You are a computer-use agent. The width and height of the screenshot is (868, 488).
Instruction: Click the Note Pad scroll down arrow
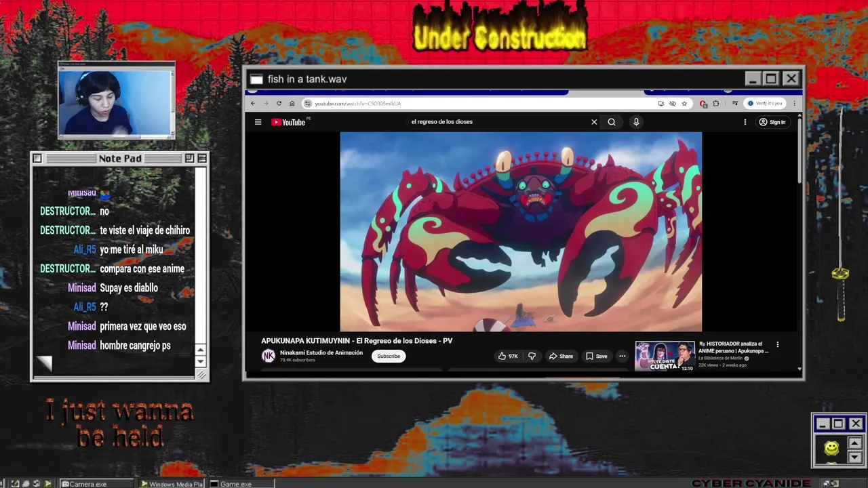coord(200,361)
